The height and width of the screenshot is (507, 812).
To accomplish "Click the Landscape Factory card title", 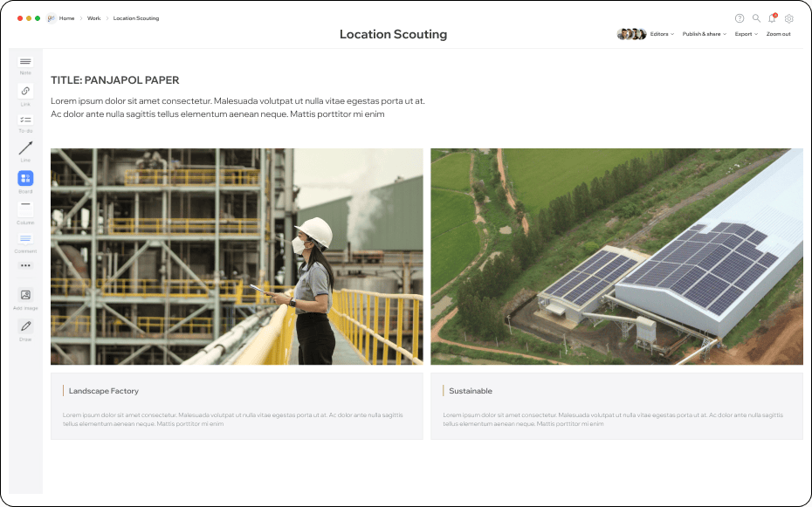I will pos(104,391).
